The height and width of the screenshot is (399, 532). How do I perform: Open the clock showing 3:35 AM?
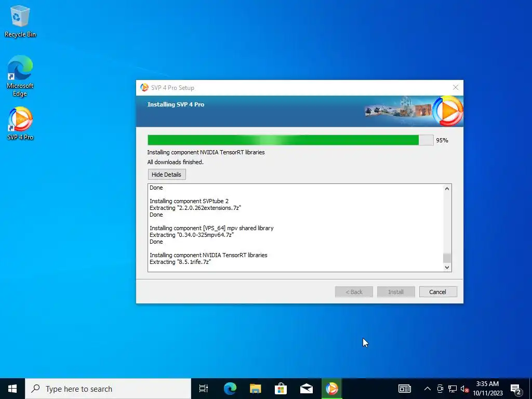click(x=487, y=389)
